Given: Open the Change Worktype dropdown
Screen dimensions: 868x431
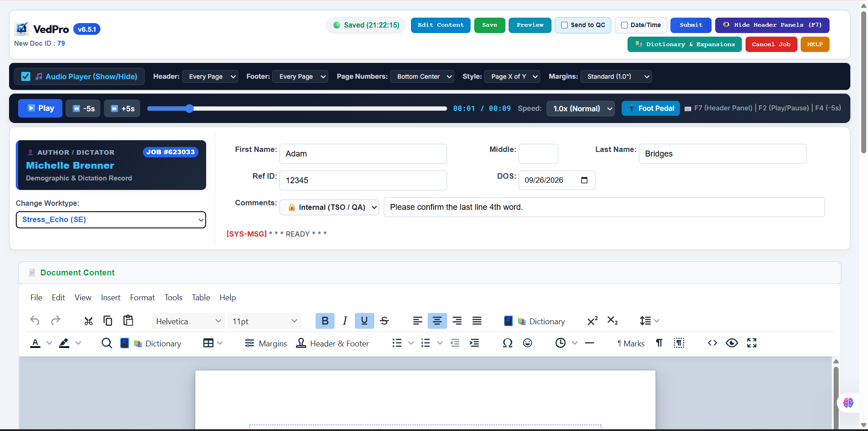Looking at the screenshot, I should [x=111, y=220].
